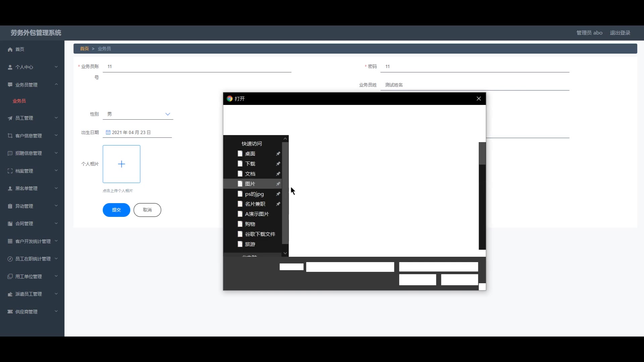Click the 黑名单管理 person icon
Screen dimensions: 644x362
pos(10,188)
